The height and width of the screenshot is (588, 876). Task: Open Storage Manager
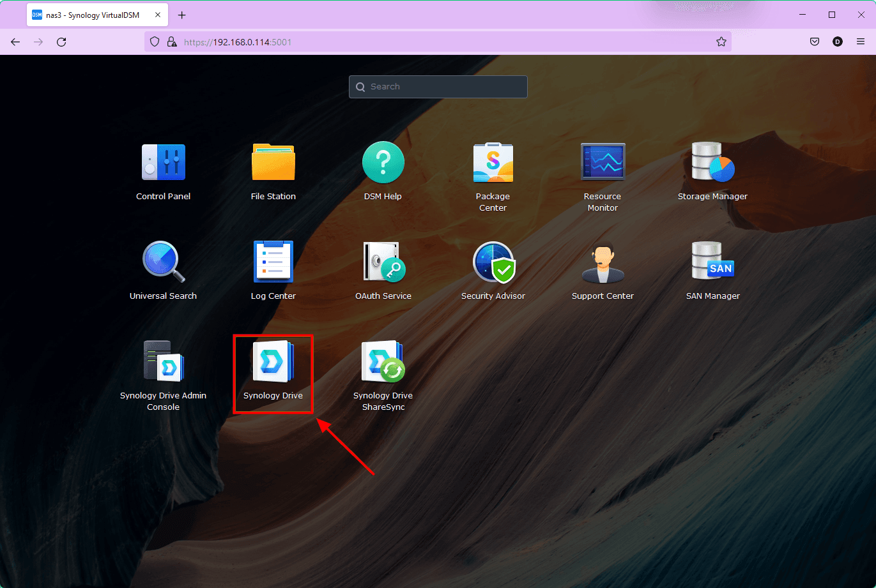pos(712,162)
